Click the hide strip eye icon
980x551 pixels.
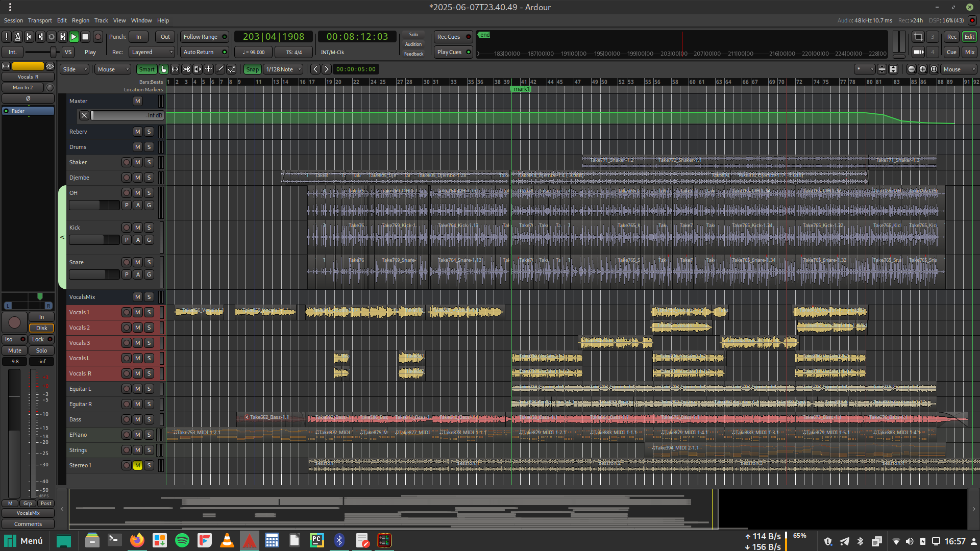(x=50, y=66)
